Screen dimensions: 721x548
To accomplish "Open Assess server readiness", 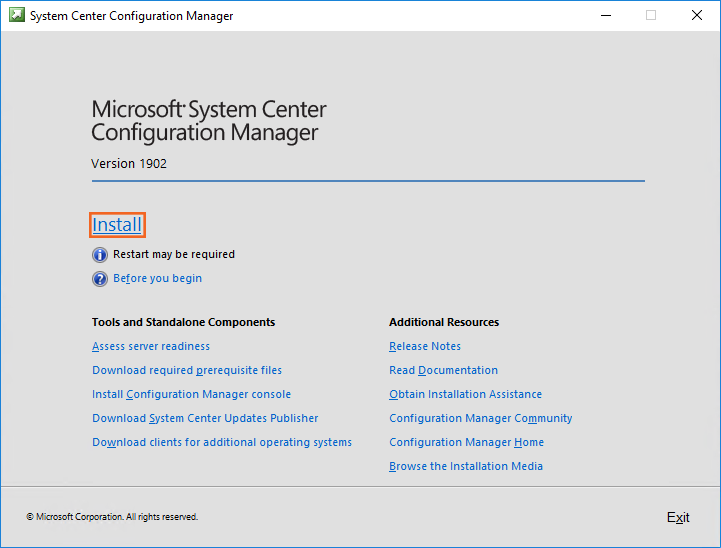I will coord(151,346).
